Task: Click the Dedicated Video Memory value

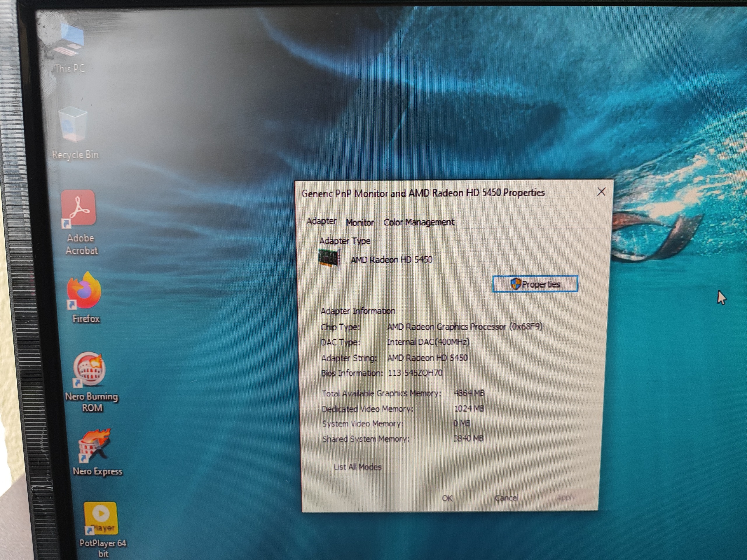Action: [x=469, y=408]
